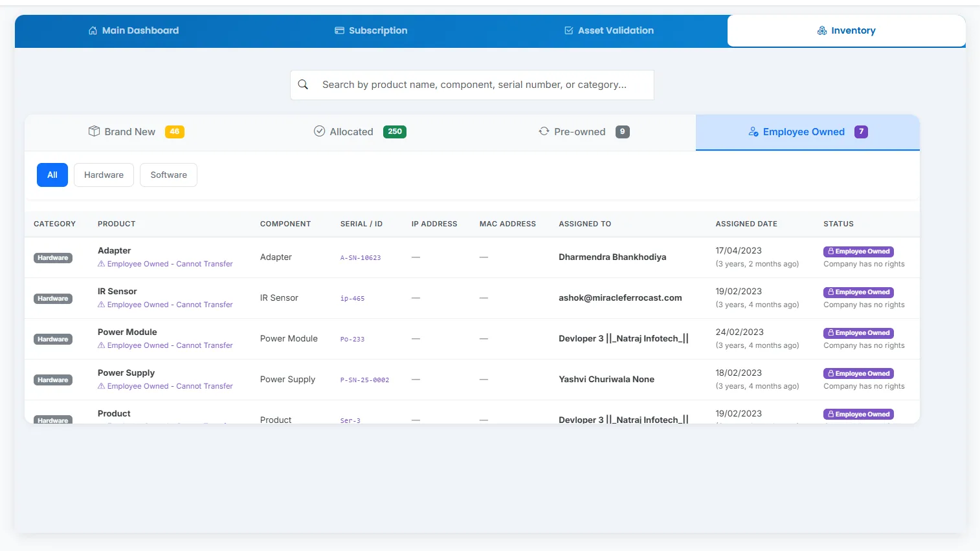Click the Power Supply product name
Screen dimensions: 980x551
tap(126, 373)
